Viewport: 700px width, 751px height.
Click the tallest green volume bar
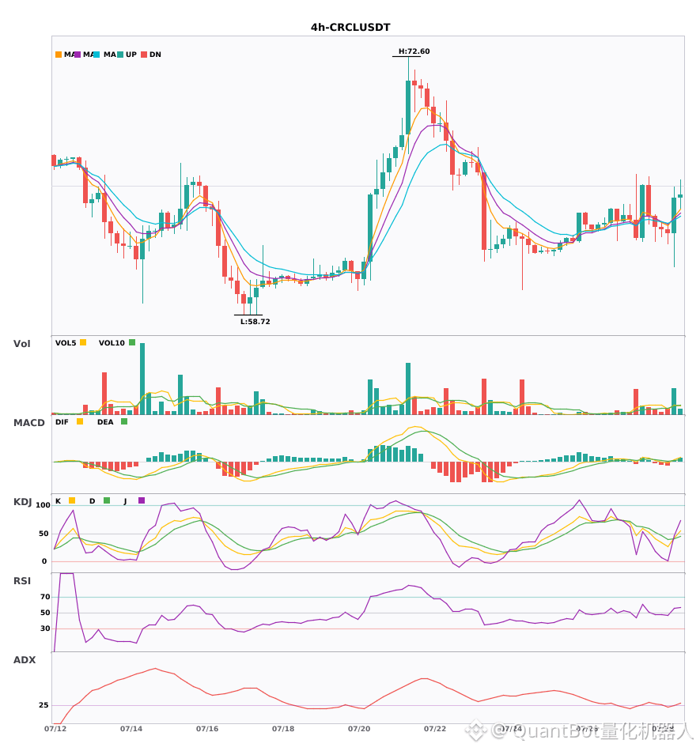tap(142, 379)
